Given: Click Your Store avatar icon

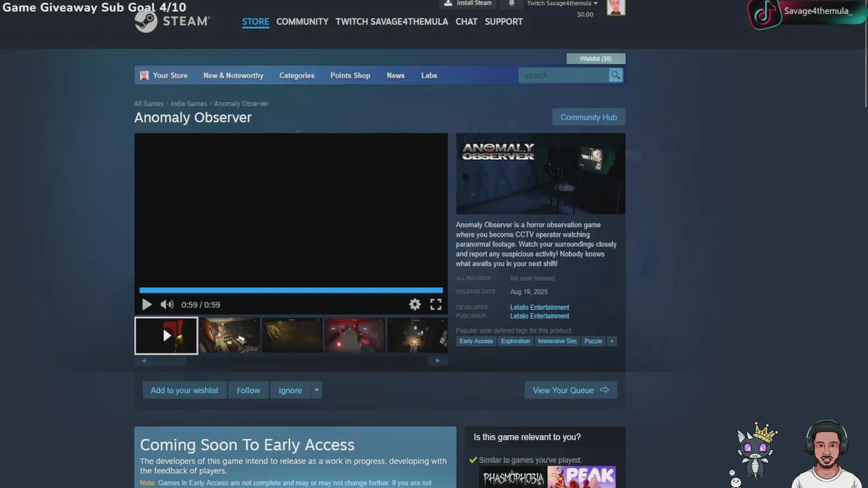Looking at the screenshot, I should coord(144,75).
